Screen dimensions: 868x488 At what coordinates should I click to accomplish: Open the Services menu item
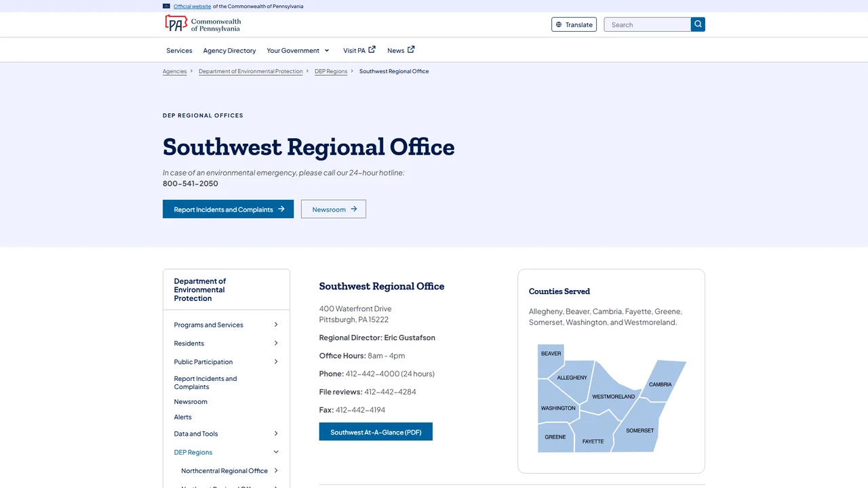point(179,50)
